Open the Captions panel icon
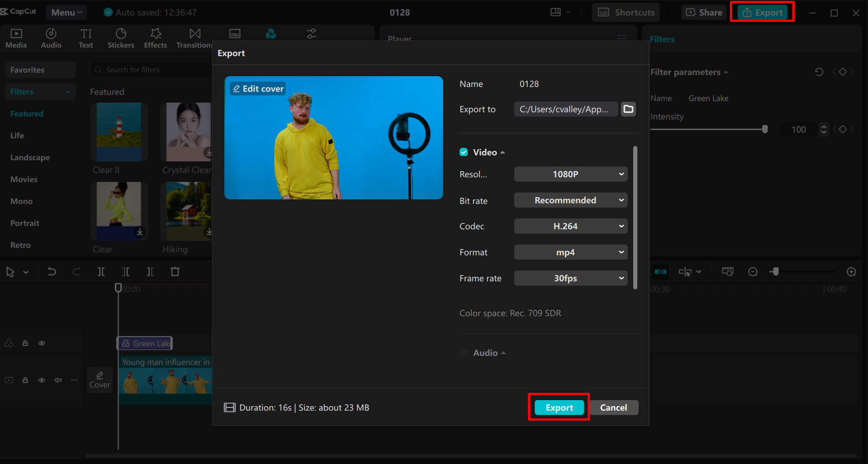This screenshot has height=464, width=868. (235, 34)
